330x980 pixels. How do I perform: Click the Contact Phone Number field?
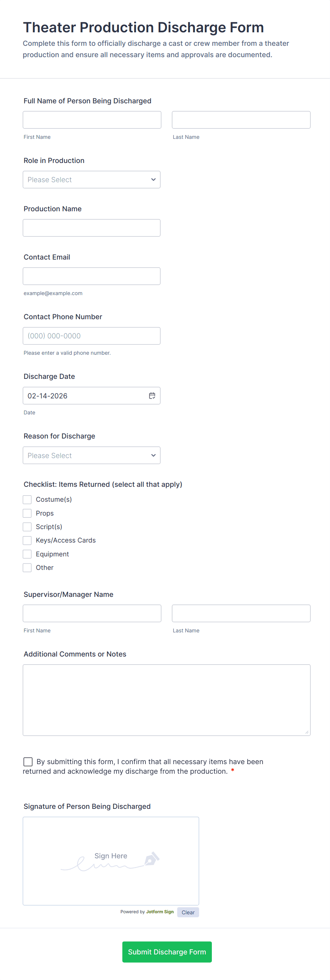(x=92, y=336)
